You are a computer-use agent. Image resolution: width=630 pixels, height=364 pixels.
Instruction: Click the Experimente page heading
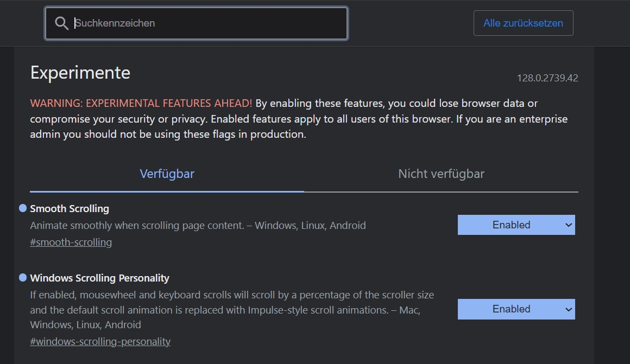point(80,73)
